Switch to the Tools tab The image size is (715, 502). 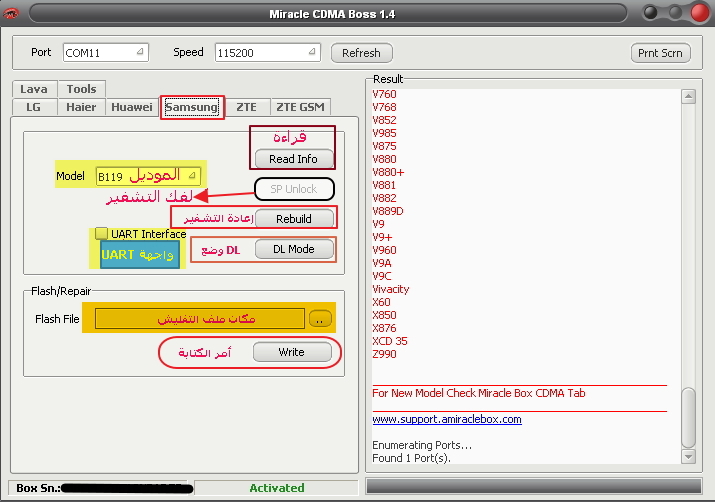click(82, 89)
